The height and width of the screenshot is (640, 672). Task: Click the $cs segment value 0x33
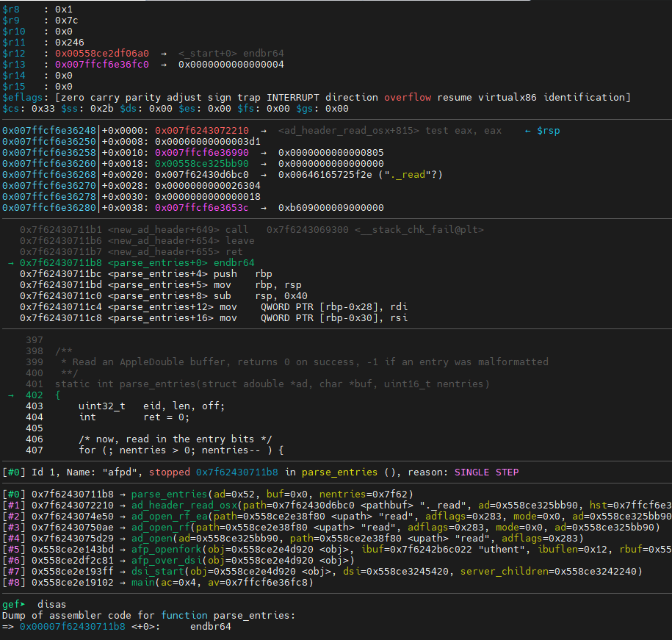point(43,109)
